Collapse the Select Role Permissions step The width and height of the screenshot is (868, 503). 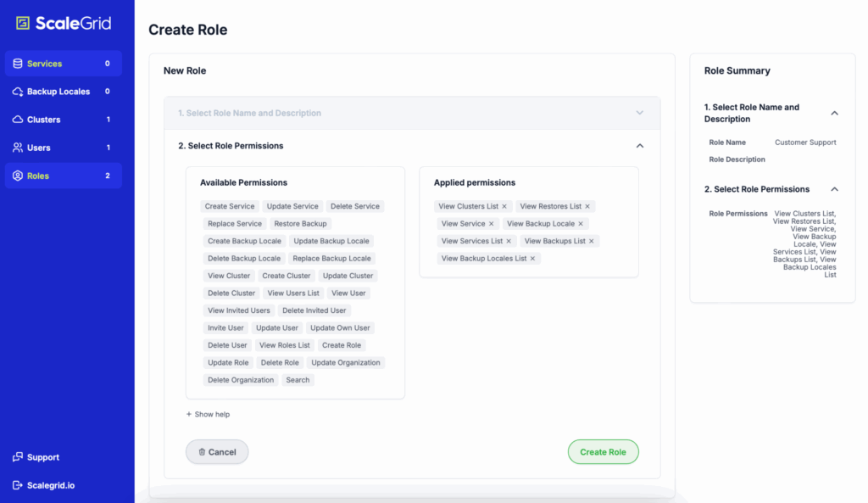coord(640,146)
